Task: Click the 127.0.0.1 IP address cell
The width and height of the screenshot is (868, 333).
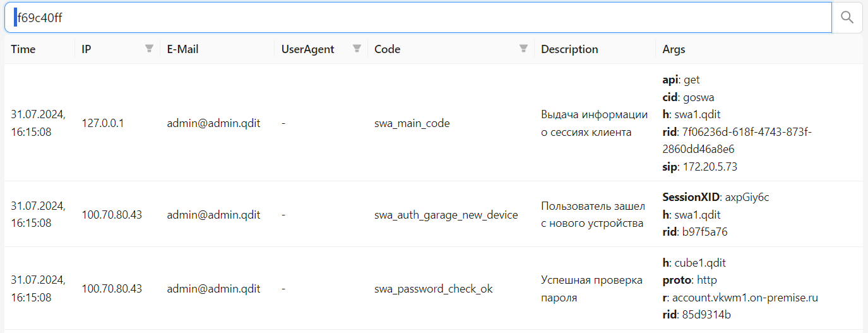Action: (x=103, y=123)
